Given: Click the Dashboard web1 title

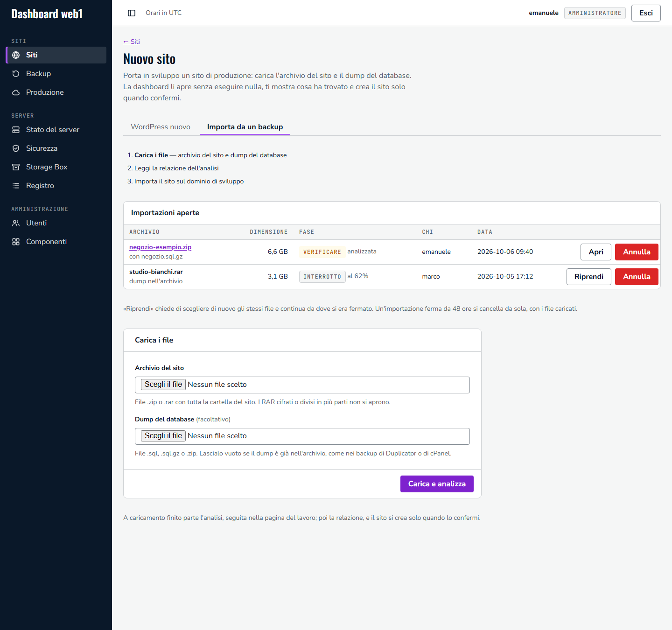Looking at the screenshot, I should tap(47, 14).
